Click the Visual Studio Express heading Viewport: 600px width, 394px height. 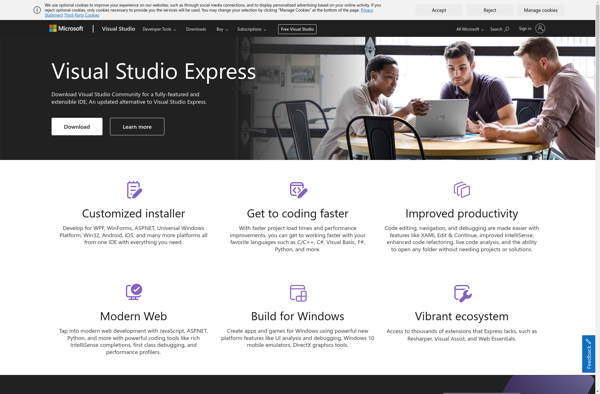[153, 72]
